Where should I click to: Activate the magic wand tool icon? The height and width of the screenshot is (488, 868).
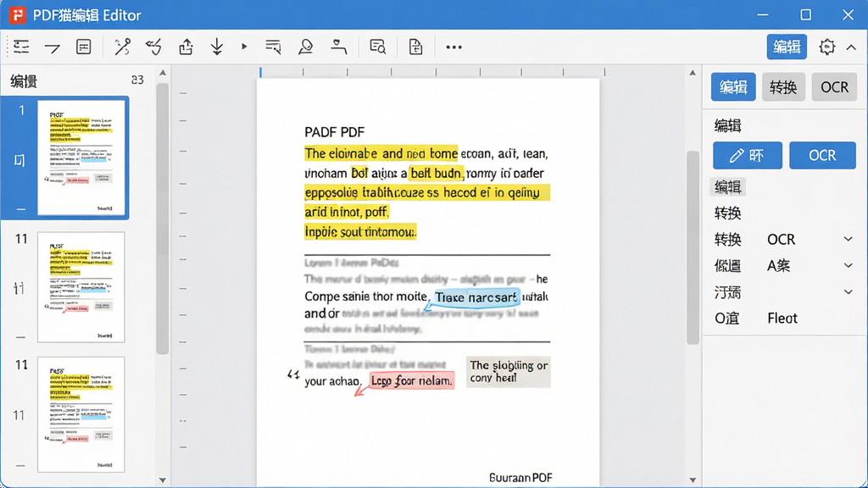(122, 47)
